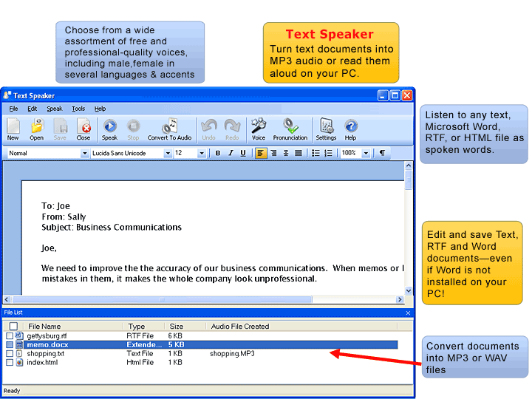Open the Speak menu
Screen dimensions: 532x399
55,109
